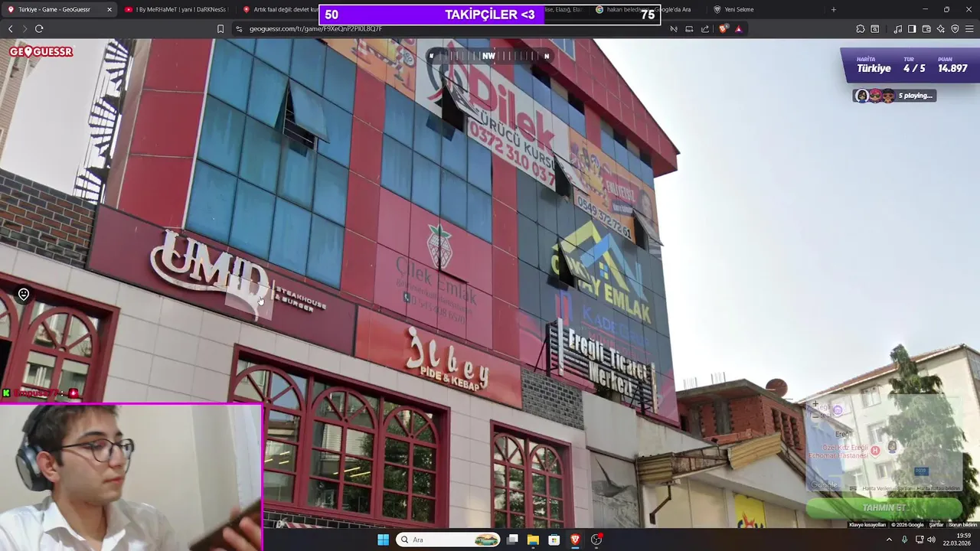Zoom out on the guess mini-map
This screenshot has height=551, width=980.
[x=815, y=416]
